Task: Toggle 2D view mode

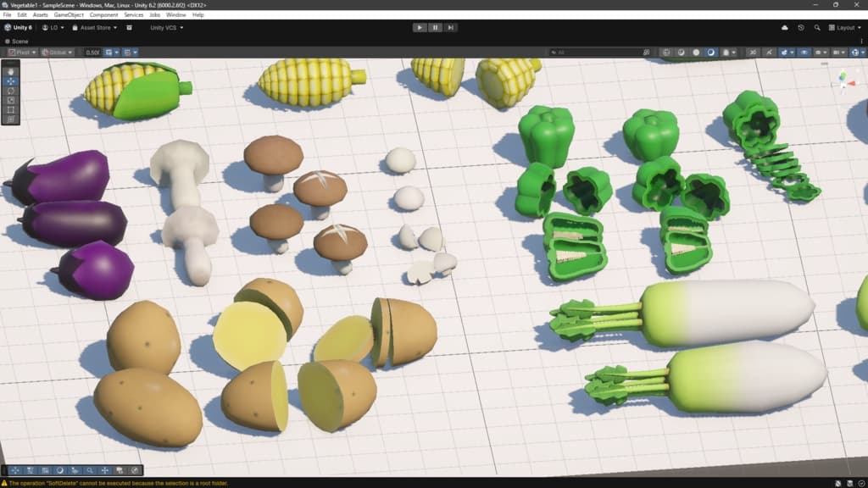Action: click(x=753, y=53)
